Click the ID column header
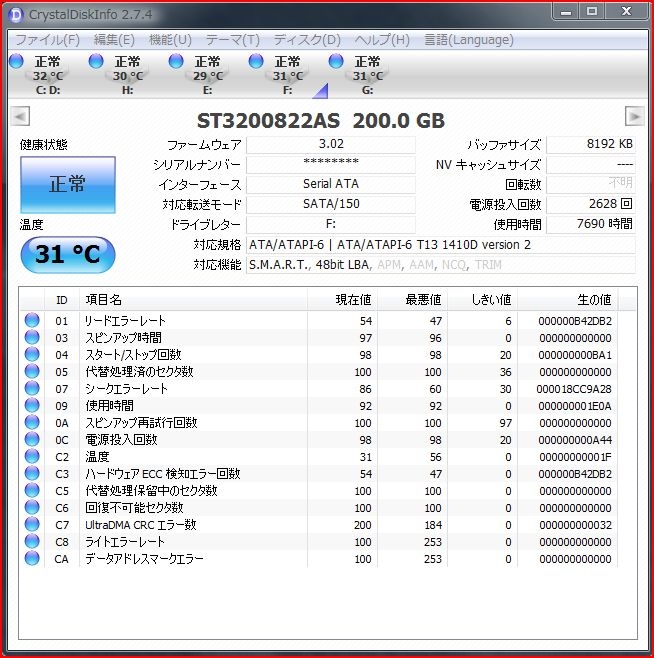The height and width of the screenshot is (658, 654). point(62,300)
